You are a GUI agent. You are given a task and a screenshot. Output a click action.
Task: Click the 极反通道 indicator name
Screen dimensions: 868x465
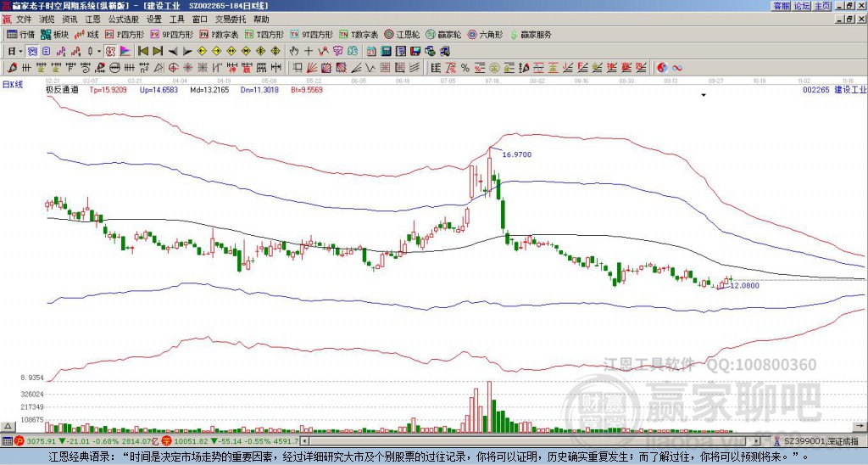coord(62,89)
